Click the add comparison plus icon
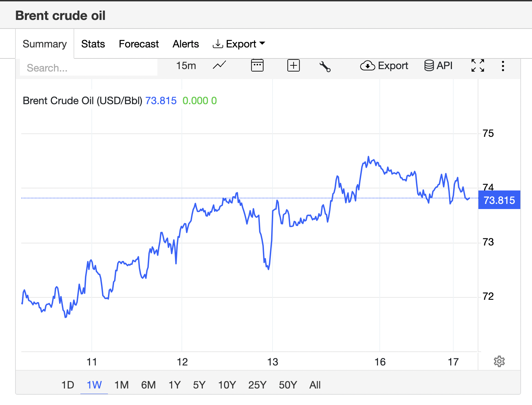 point(293,65)
